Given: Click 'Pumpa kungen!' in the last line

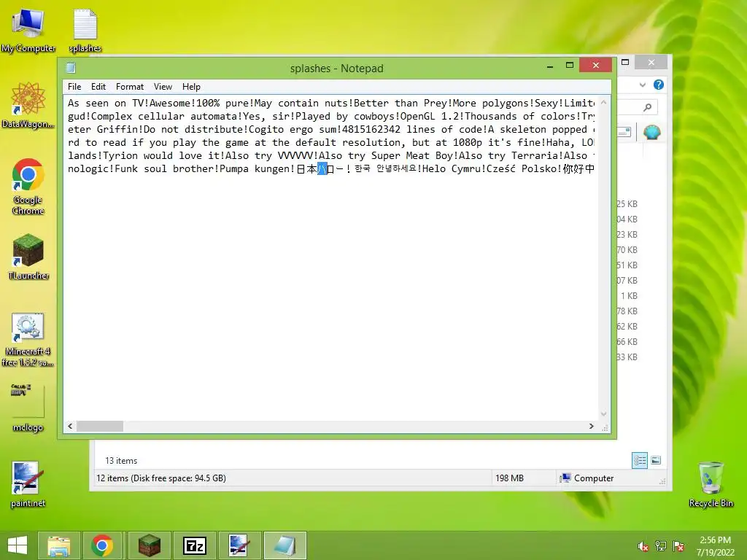Looking at the screenshot, I should 258,168.
